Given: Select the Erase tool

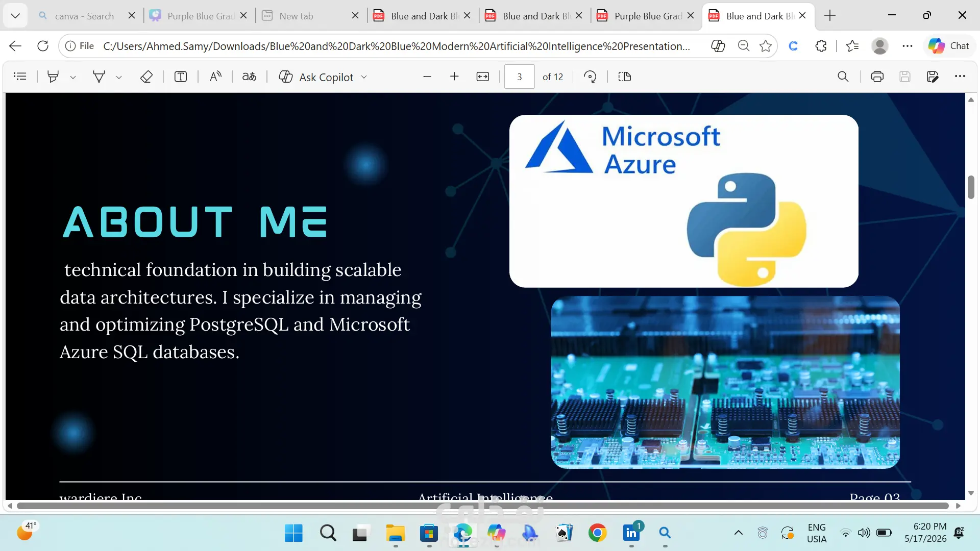Looking at the screenshot, I should [146, 77].
